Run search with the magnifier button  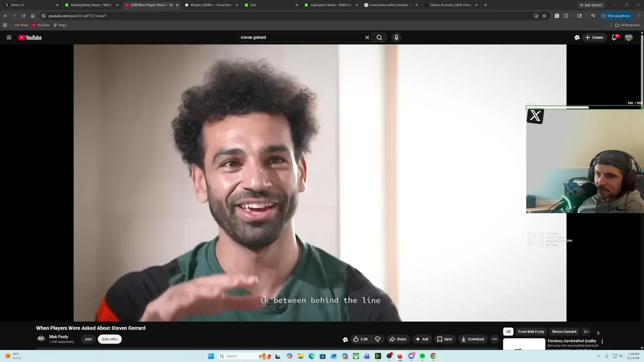[379, 37]
